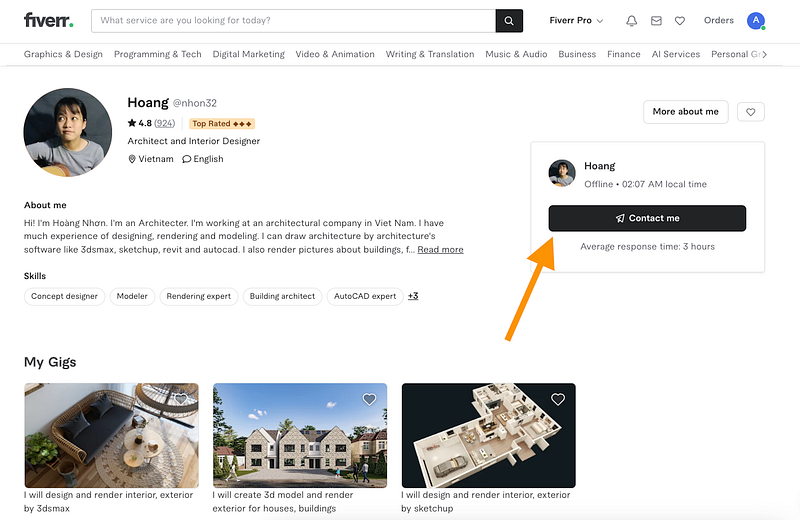This screenshot has height=520, width=800.
Task: Click the 924 reviews count link
Action: 164,123
